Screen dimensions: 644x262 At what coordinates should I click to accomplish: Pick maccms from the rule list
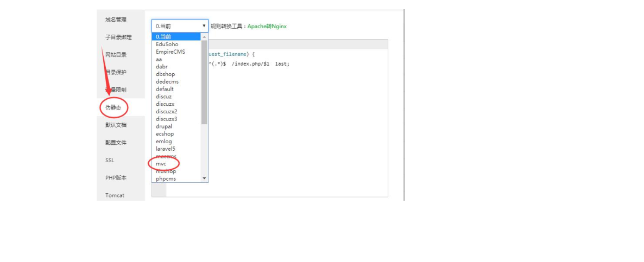point(176,156)
